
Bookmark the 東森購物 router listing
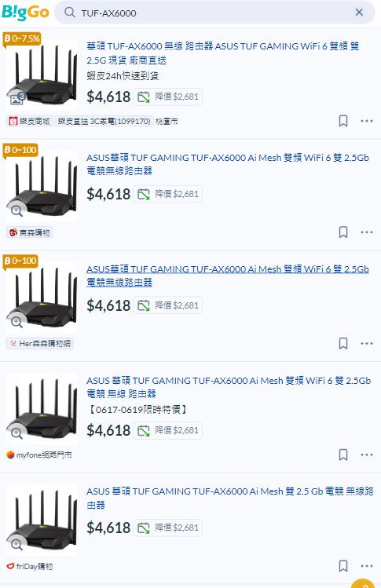[343, 232]
